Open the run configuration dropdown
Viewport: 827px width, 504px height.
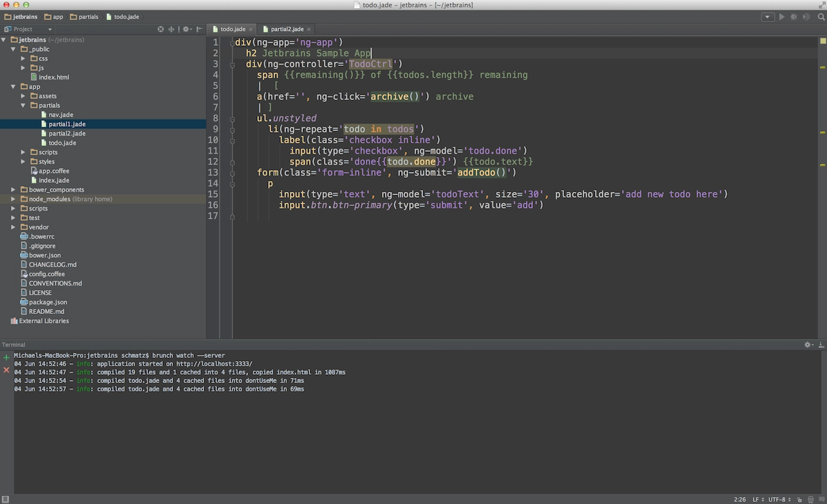[x=767, y=17]
